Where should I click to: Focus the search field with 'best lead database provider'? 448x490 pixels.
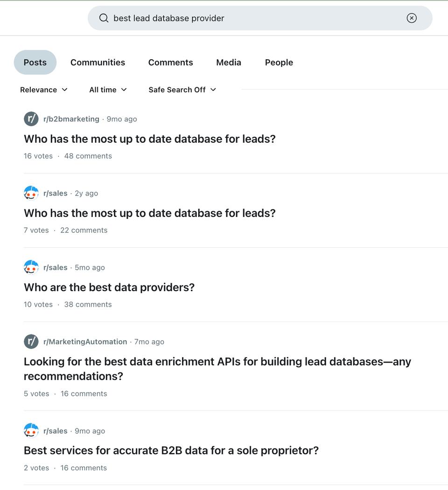260,18
